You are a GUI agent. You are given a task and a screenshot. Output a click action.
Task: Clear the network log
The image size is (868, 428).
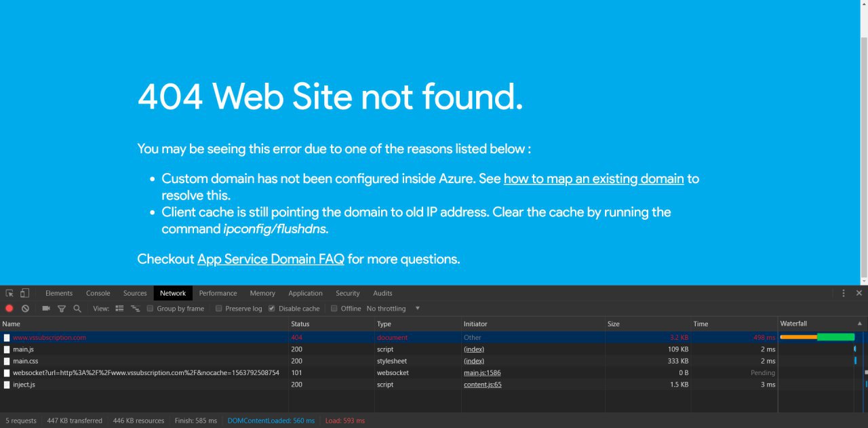[x=25, y=309]
